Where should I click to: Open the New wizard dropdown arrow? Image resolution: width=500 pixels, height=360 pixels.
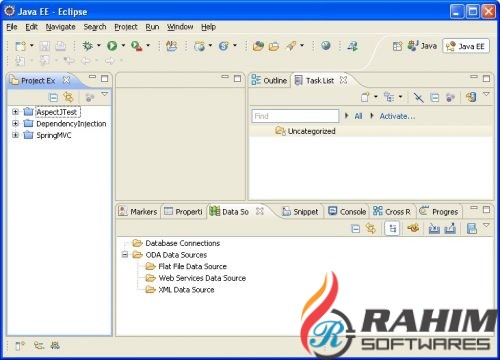coord(32,45)
